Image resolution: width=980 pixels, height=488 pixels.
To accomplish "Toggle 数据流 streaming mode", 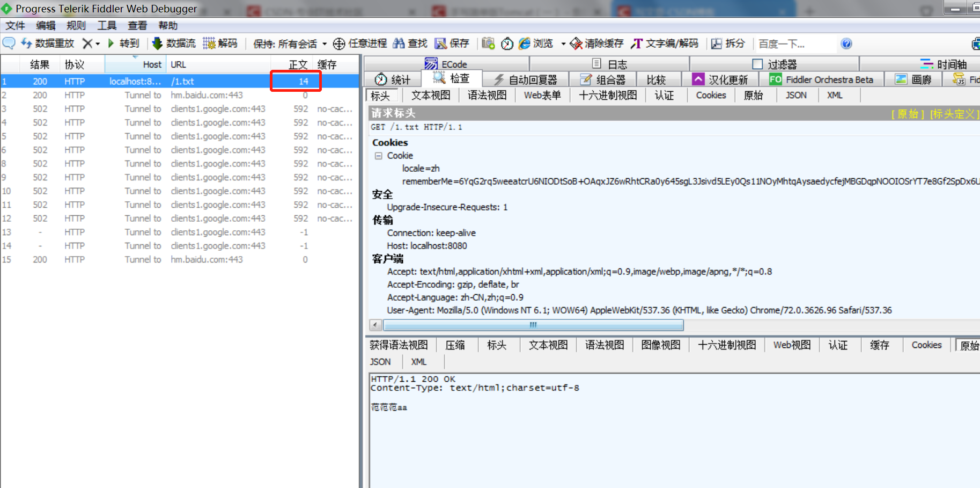I will pyautogui.click(x=173, y=43).
